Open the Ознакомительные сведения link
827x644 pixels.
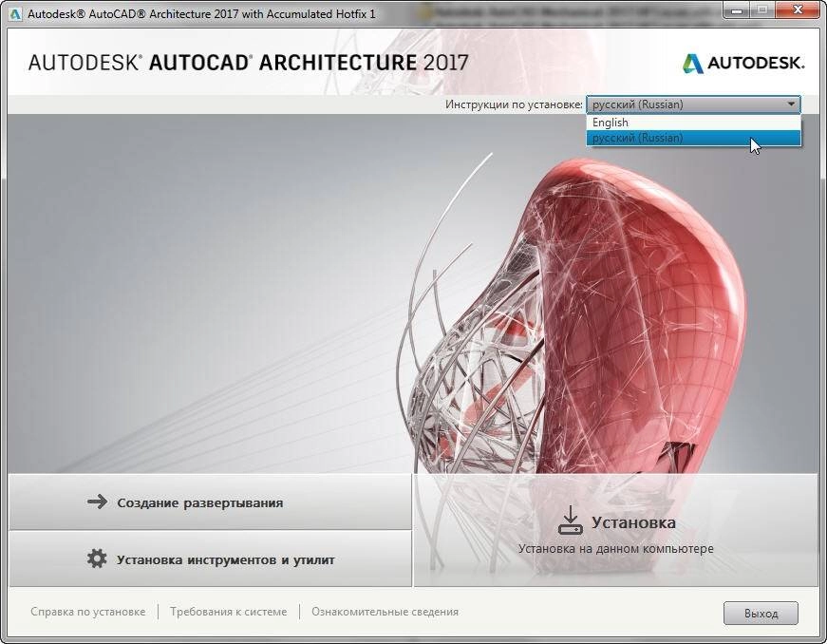pos(385,612)
